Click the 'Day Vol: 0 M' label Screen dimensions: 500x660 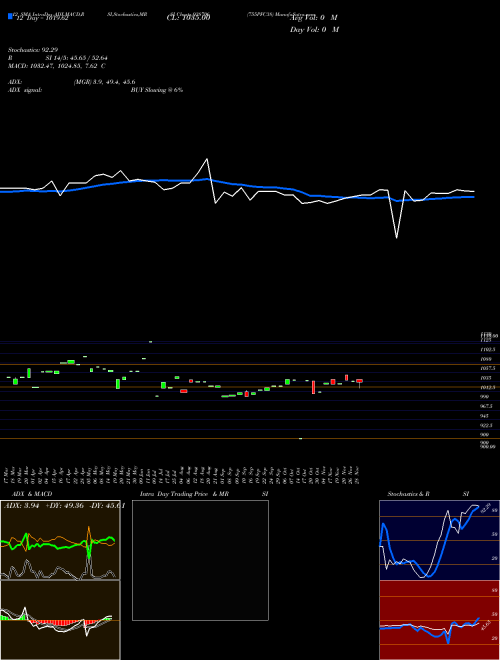point(314,30)
